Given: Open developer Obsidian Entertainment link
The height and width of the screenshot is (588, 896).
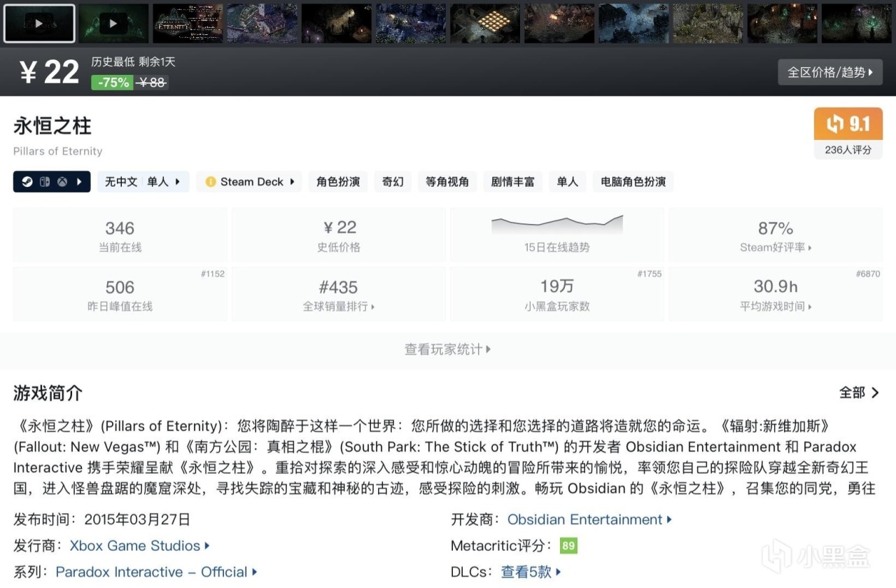Looking at the screenshot, I should tap(589, 519).
